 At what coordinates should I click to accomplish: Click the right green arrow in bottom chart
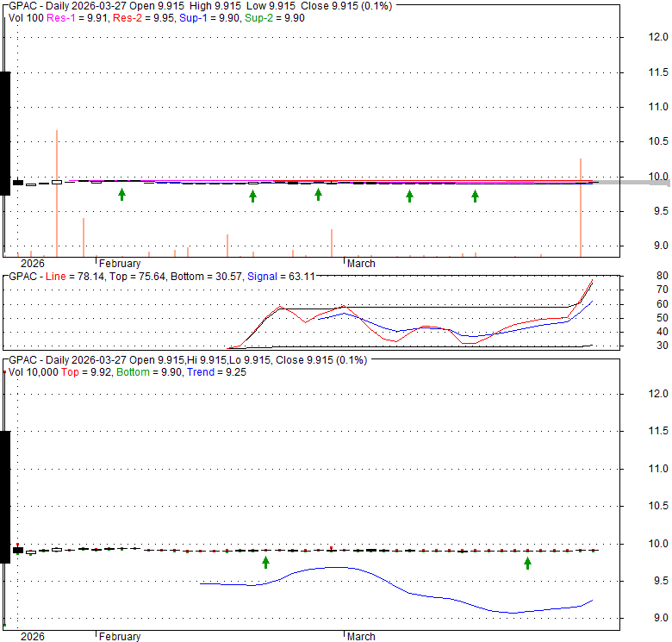click(x=527, y=564)
